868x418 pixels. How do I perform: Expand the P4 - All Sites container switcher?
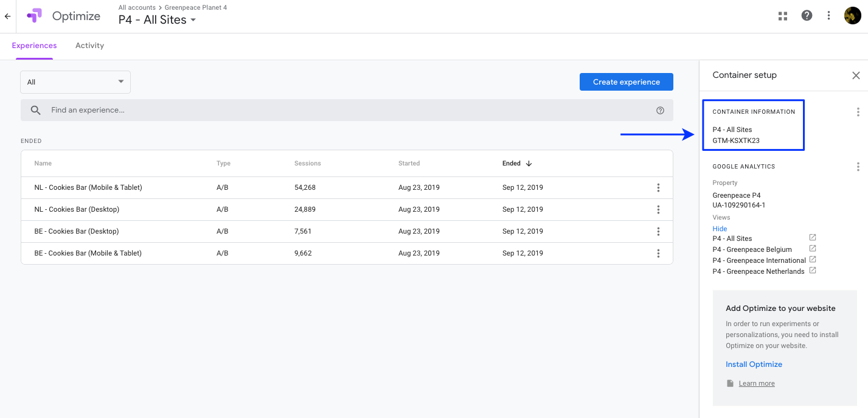coord(158,19)
